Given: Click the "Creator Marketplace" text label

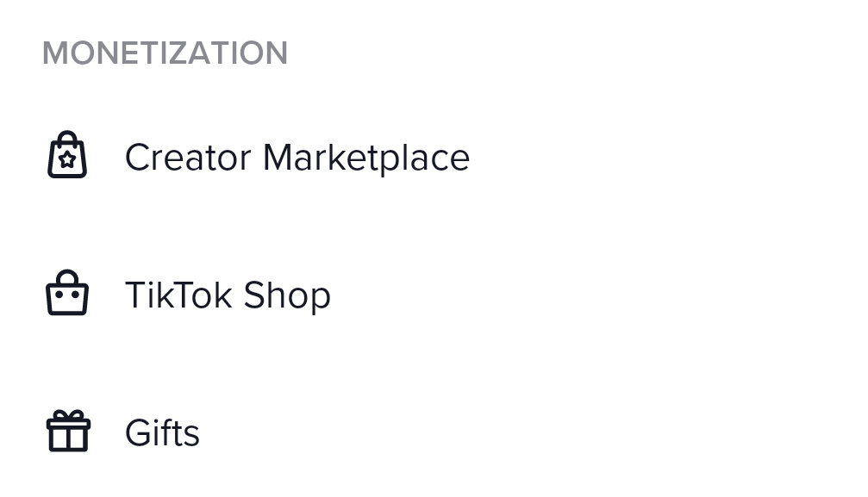Looking at the screenshot, I should 297,158.
